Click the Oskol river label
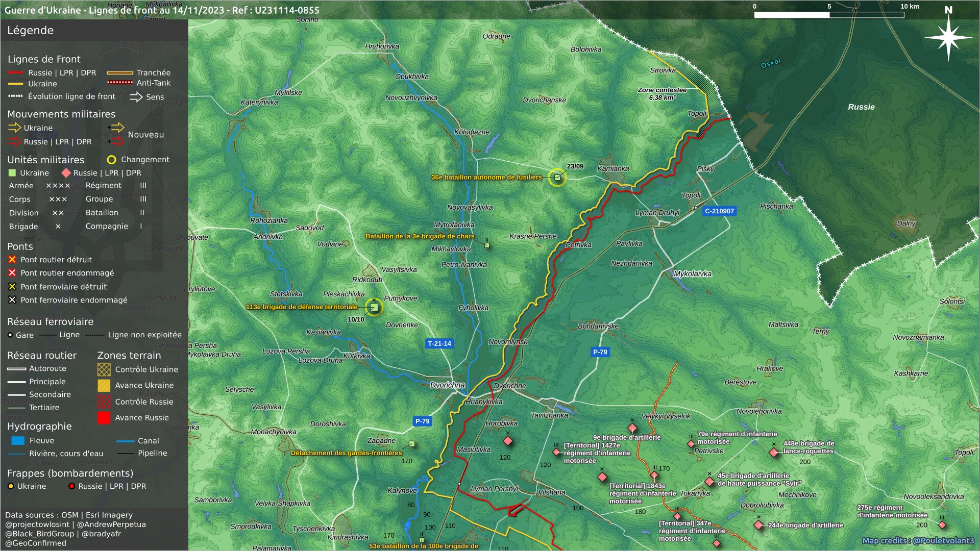 (x=771, y=63)
